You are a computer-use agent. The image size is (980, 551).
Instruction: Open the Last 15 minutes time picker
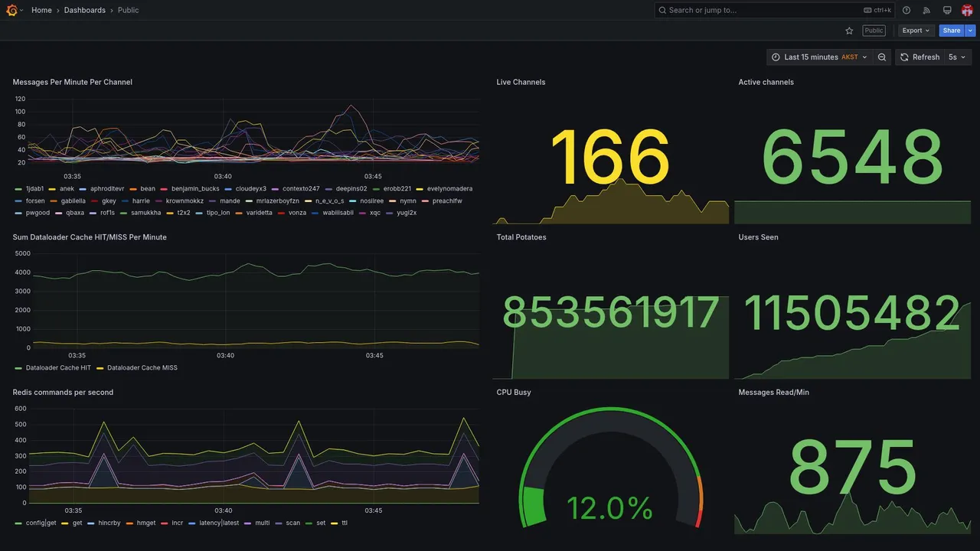coord(820,57)
